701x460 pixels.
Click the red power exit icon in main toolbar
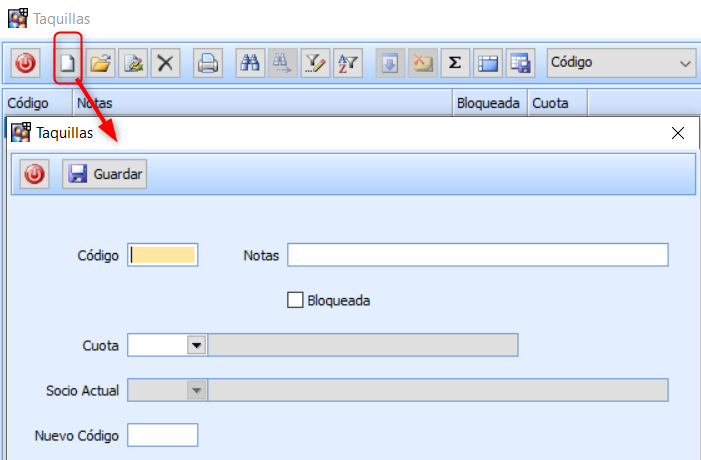point(26,64)
